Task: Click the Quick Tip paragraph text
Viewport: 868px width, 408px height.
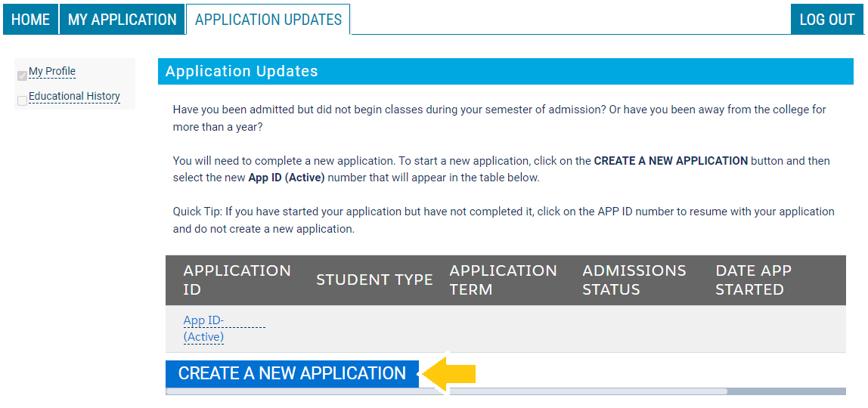Action: tap(504, 220)
